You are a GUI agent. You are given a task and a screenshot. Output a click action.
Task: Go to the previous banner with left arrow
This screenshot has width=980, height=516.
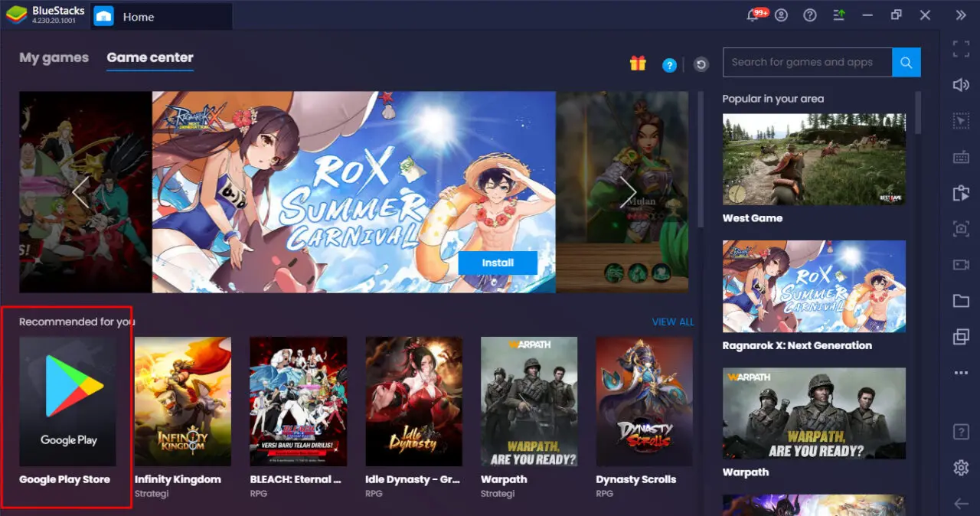pyautogui.click(x=81, y=192)
